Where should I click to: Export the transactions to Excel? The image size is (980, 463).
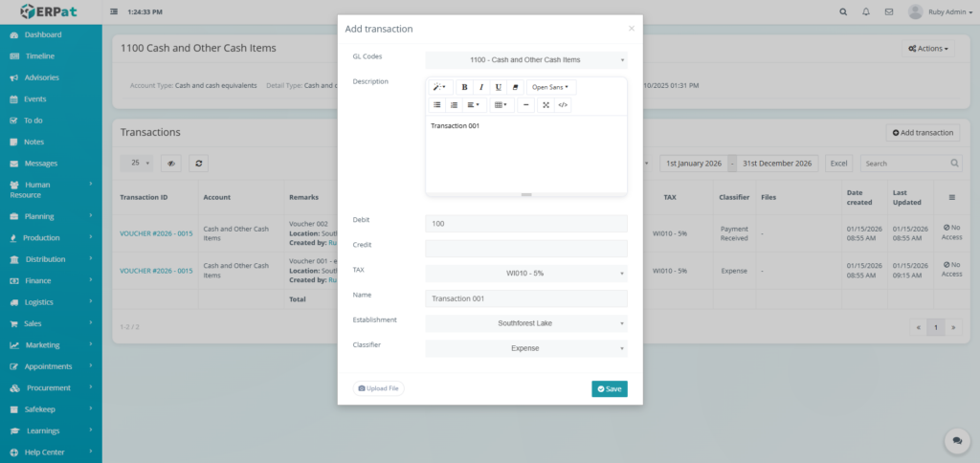click(x=838, y=163)
